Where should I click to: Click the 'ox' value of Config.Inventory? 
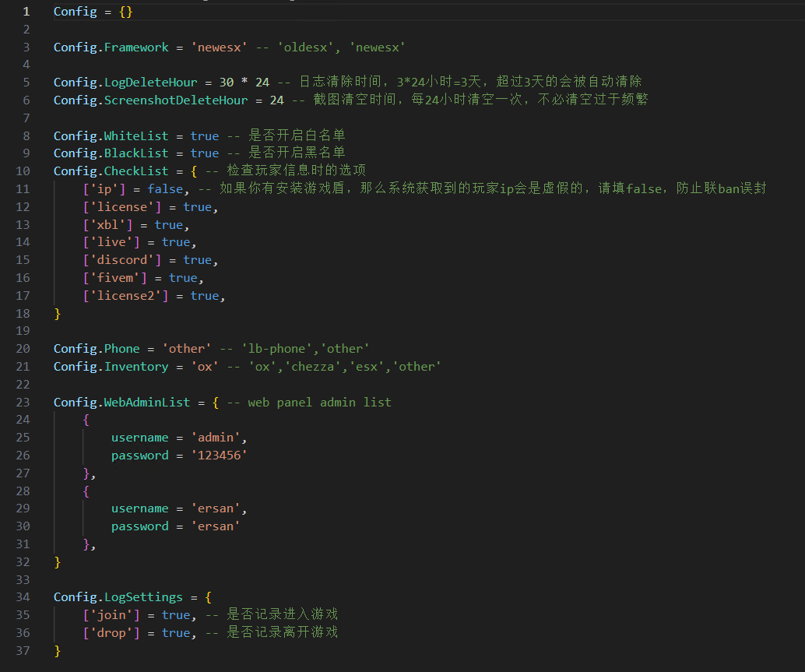point(204,366)
